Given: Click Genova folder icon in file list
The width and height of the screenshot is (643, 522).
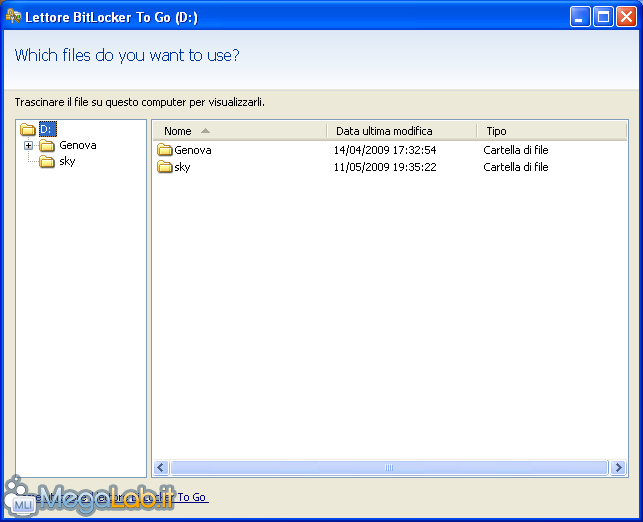Looking at the screenshot, I should point(164,150).
